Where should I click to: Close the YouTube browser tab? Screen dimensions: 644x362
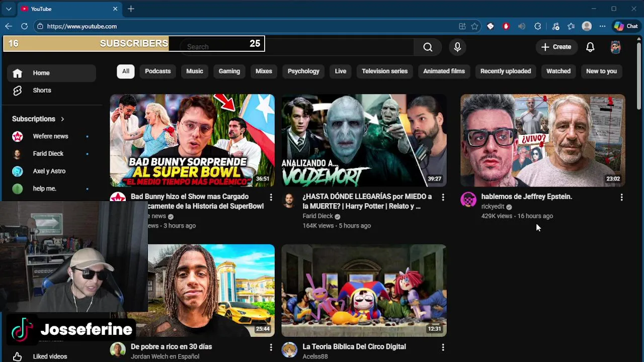tap(115, 9)
